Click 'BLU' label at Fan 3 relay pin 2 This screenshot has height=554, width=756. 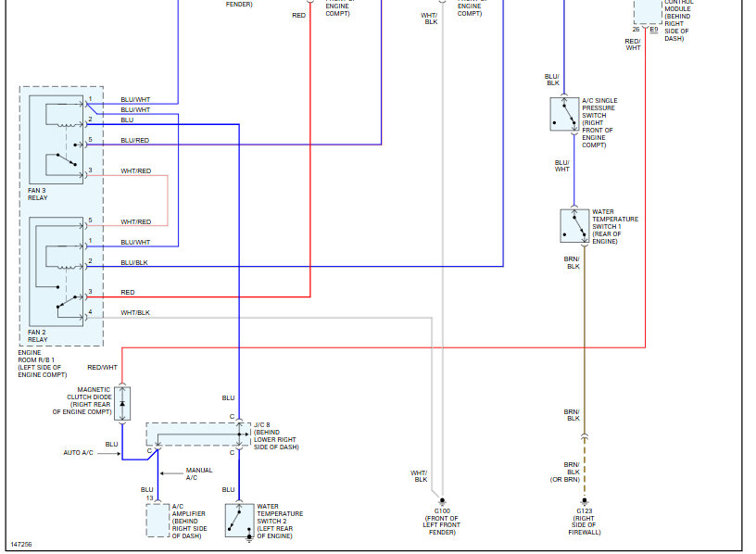click(x=127, y=120)
